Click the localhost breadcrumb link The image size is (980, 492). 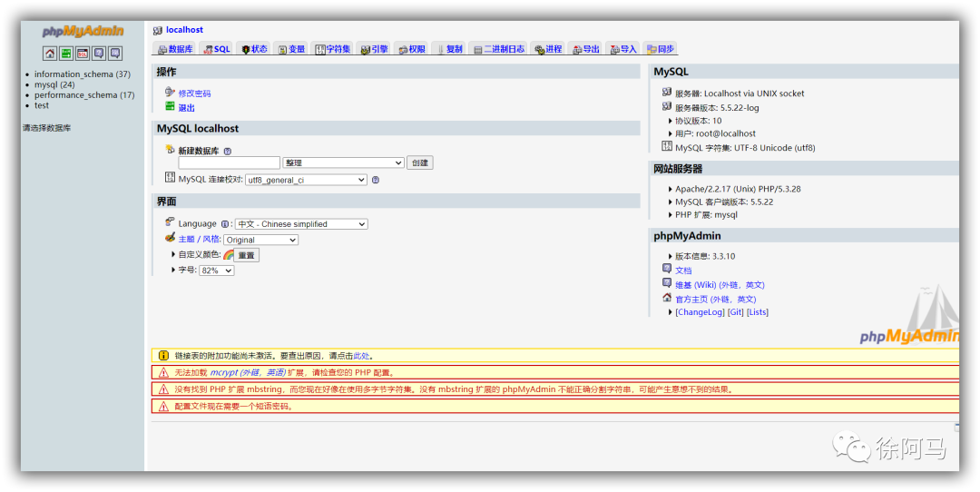184,30
